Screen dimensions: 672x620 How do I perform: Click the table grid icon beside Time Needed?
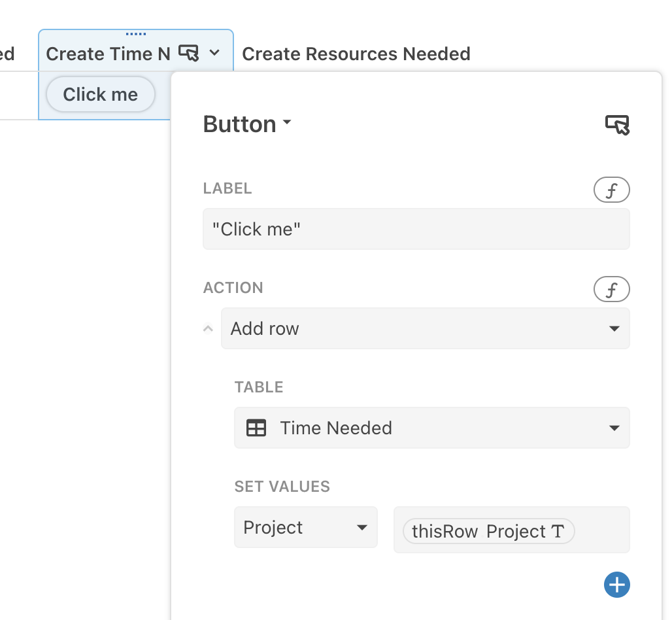256,428
